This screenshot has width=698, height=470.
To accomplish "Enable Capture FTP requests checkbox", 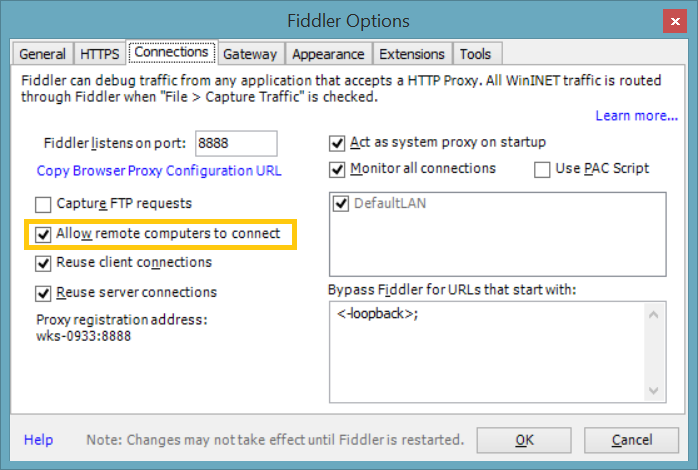I will coord(43,205).
